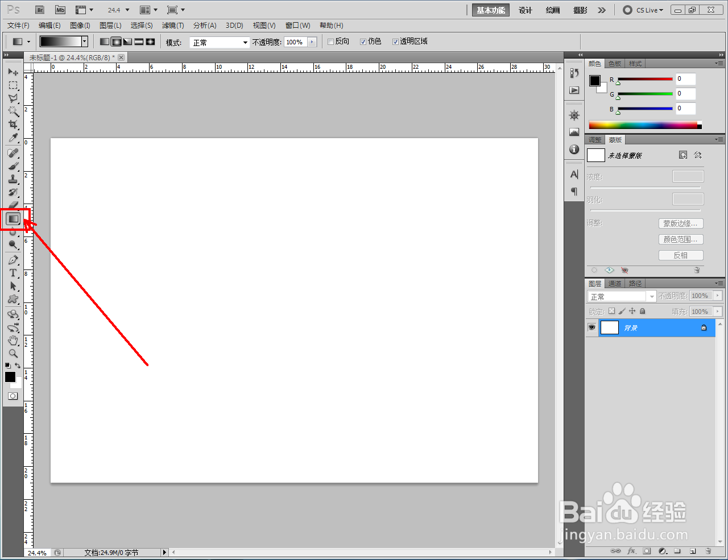Select the Horizontal Type tool

coord(13,273)
